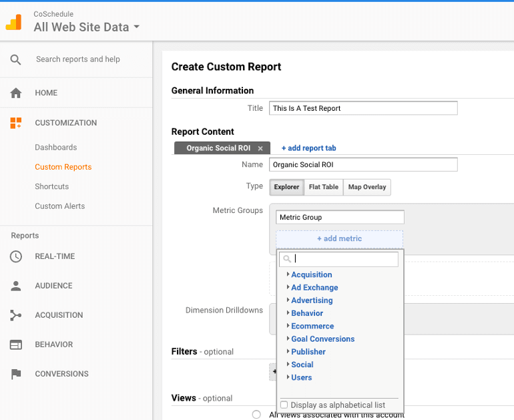Expand the Social metric category
This screenshot has height=420, width=514.
(302, 365)
